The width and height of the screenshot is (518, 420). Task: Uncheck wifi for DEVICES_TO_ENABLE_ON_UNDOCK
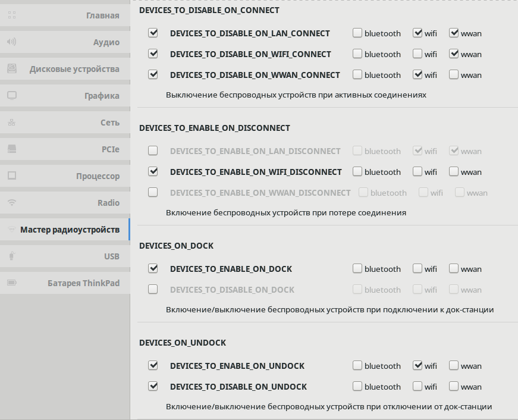(x=417, y=365)
